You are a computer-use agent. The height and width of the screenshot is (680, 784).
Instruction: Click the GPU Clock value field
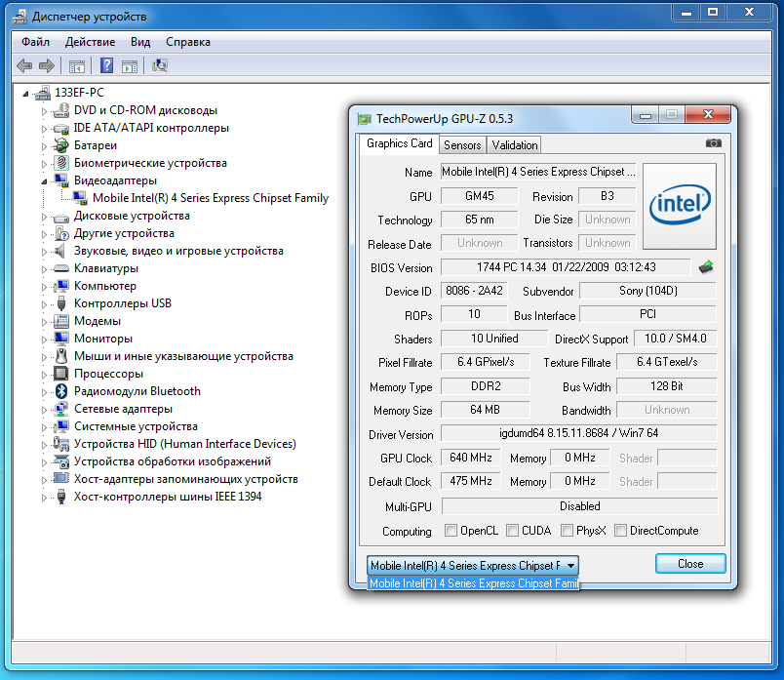(471, 458)
